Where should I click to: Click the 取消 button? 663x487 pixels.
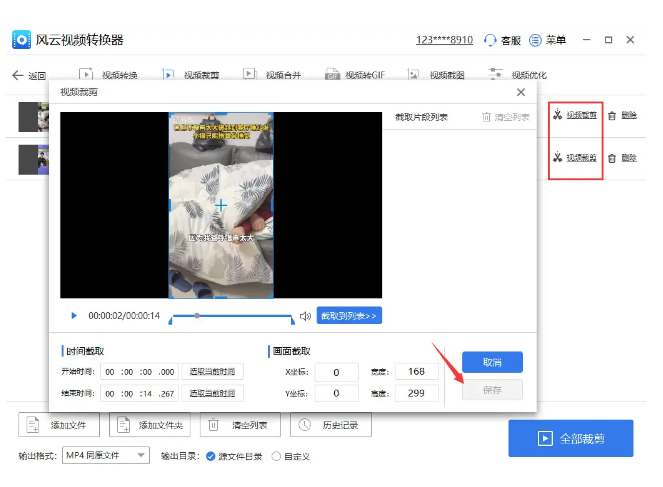(x=492, y=362)
